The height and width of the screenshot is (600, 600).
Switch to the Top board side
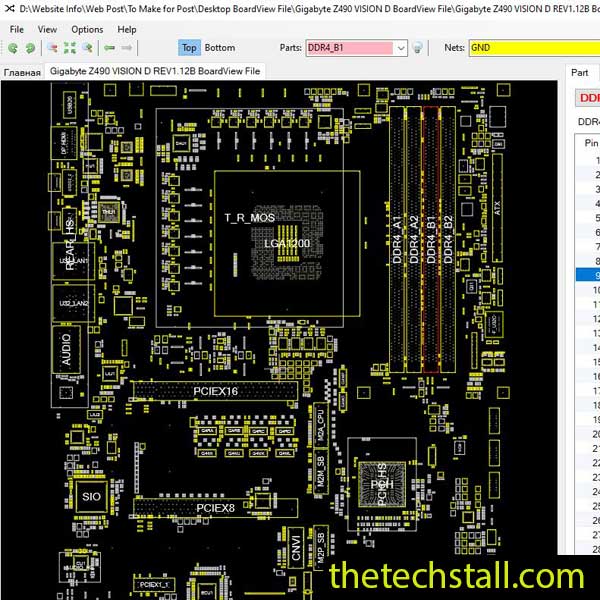click(x=189, y=48)
